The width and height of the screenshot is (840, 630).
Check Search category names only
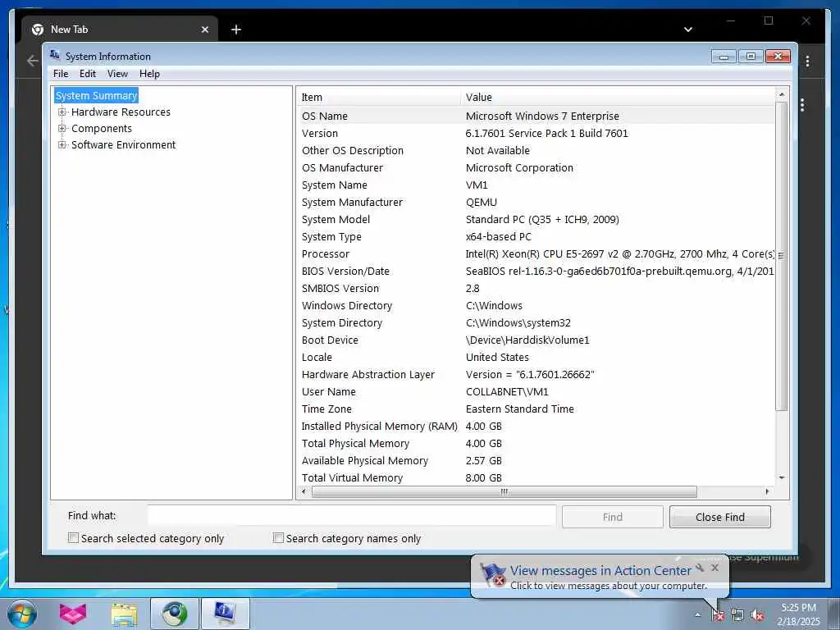click(x=278, y=538)
